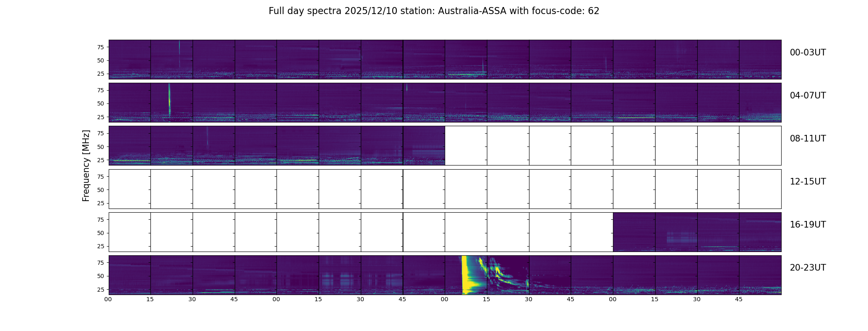Click the Frequency [MHz] axis label
Screen dimensions: 868x331
(x=86, y=165)
